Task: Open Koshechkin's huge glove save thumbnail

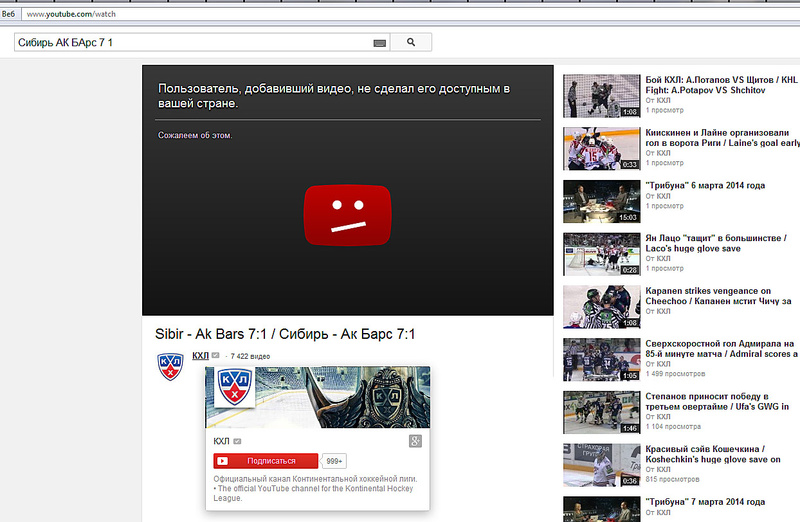Action: click(601, 466)
